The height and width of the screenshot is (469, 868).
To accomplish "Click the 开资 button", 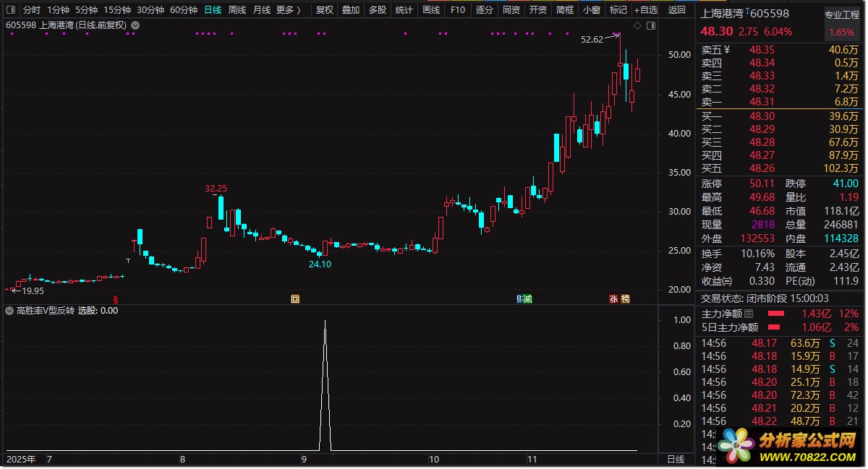I will coord(538,10).
